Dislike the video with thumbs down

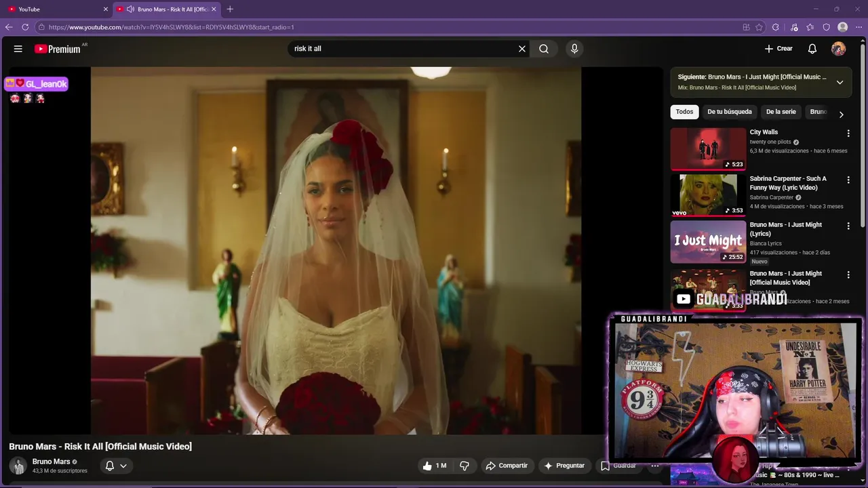465,466
